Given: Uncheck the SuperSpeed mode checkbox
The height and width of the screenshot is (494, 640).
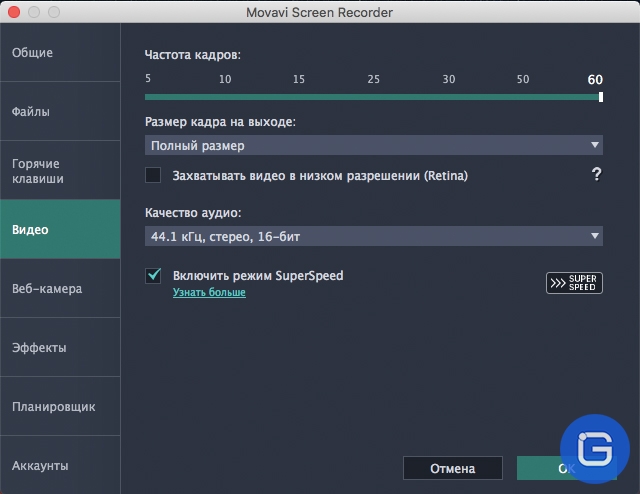Looking at the screenshot, I should pos(153,276).
